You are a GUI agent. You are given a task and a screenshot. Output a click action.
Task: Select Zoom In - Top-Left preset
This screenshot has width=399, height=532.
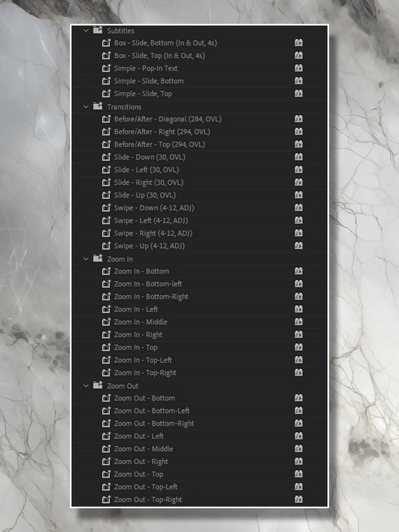143,360
